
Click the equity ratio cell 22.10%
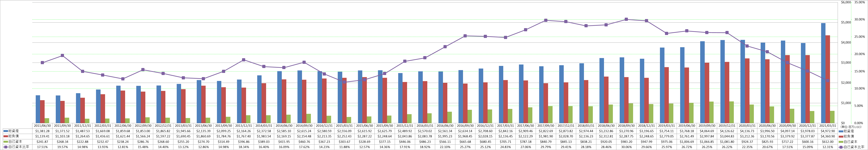(x=445, y=147)
